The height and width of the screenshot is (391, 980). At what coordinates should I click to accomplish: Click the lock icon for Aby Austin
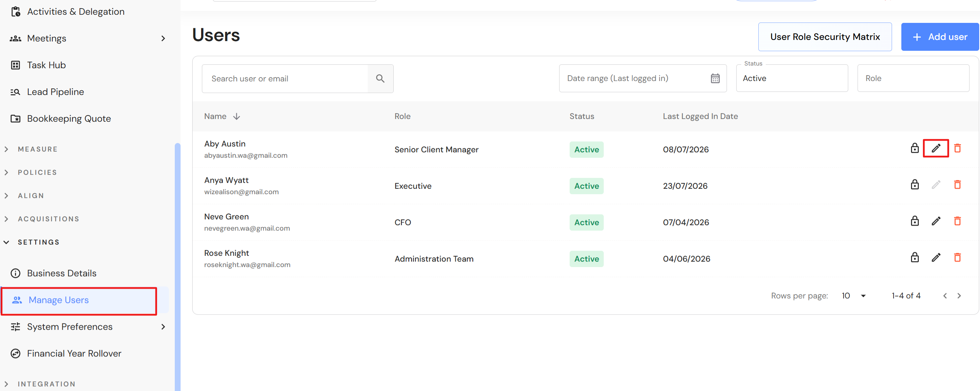click(915, 148)
